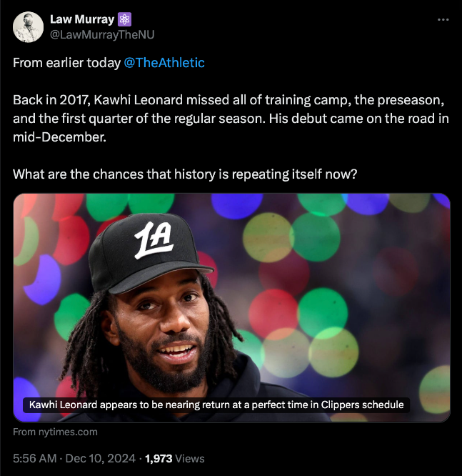Click the Law Murray display name
The image size is (462, 476).
point(81,19)
